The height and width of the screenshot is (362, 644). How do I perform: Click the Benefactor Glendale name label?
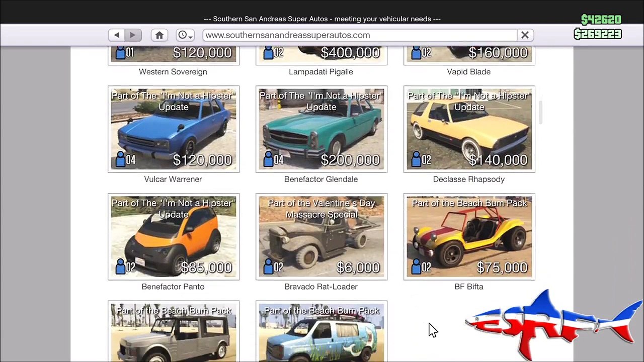321,179
